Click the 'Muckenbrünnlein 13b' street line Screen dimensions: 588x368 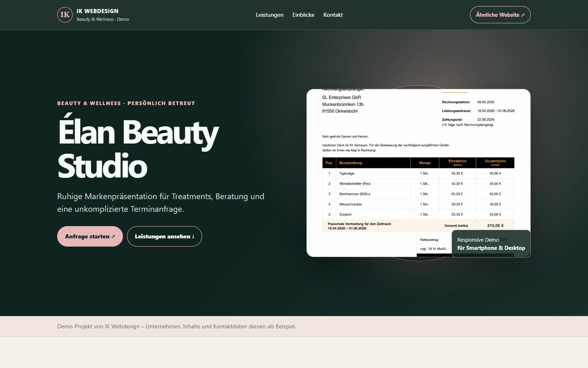[343, 104]
